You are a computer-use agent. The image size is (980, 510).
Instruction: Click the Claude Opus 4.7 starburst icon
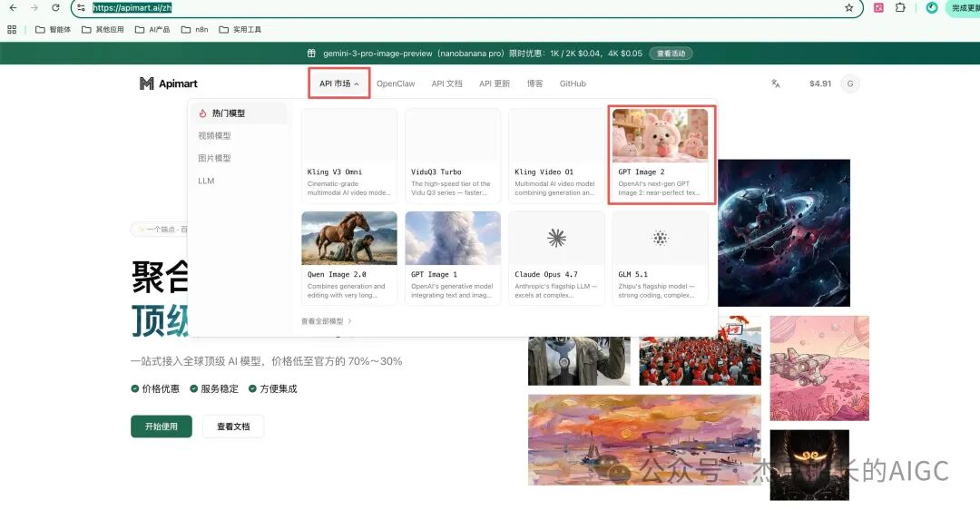556,238
